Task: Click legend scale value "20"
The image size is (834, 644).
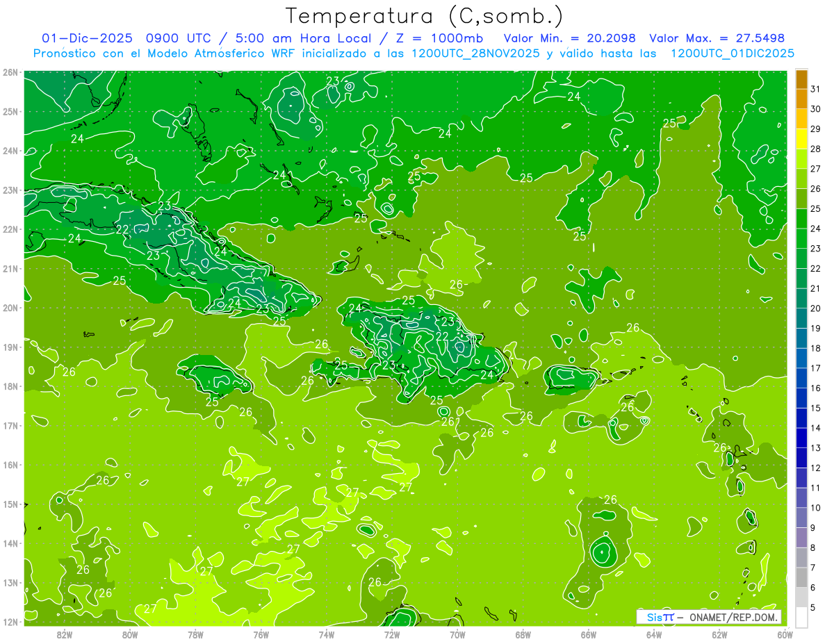Action: [816, 308]
